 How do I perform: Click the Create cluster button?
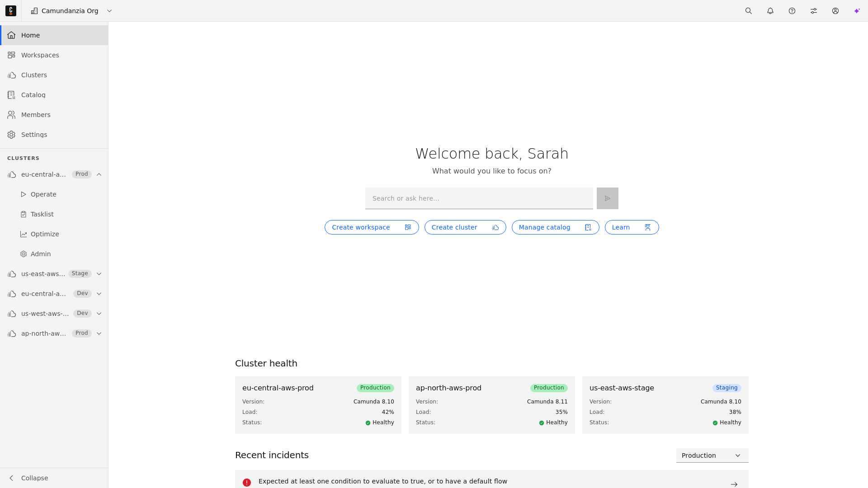pos(465,227)
